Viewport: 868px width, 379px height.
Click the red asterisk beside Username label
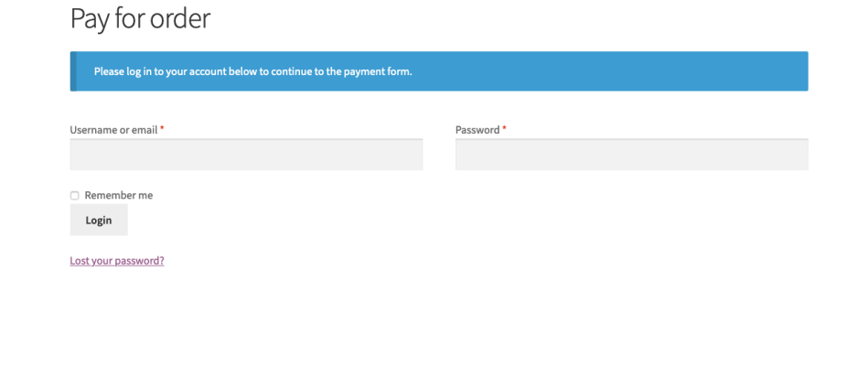click(163, 129)
